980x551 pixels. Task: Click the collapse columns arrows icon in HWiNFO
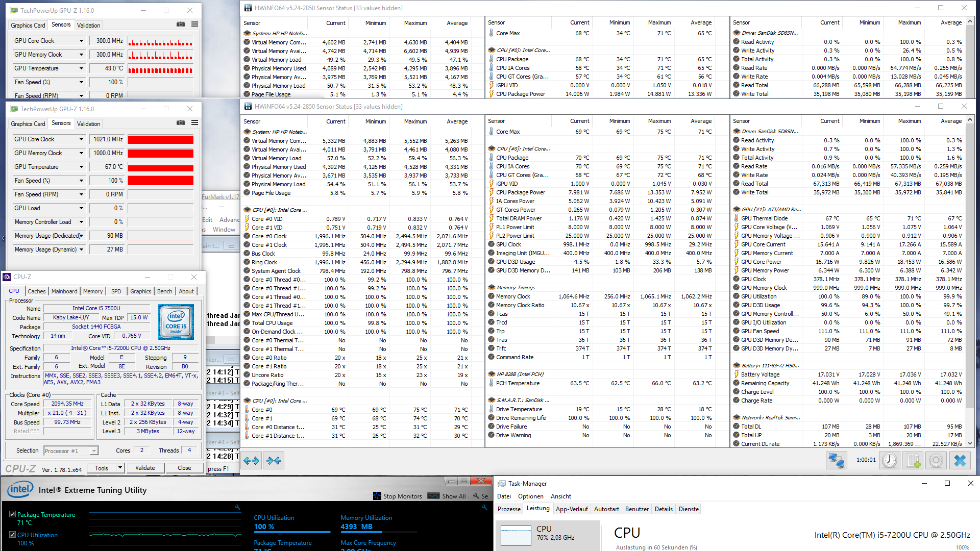274,461
